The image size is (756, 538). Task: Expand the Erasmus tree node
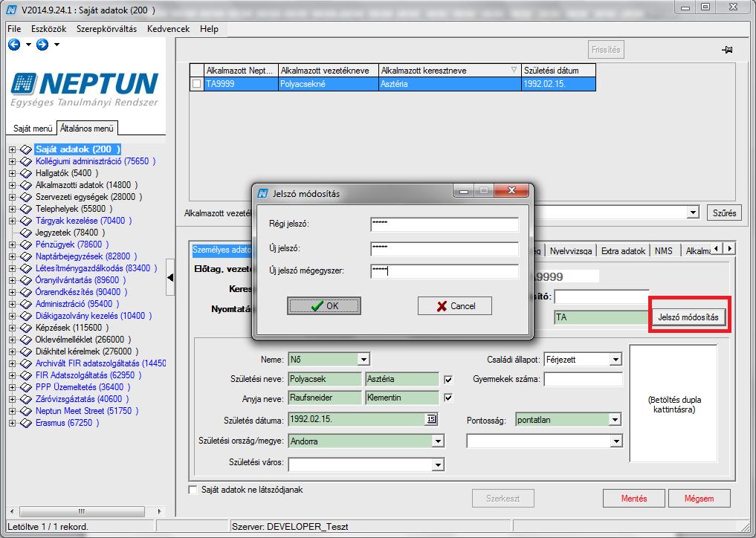pos(12,423)
